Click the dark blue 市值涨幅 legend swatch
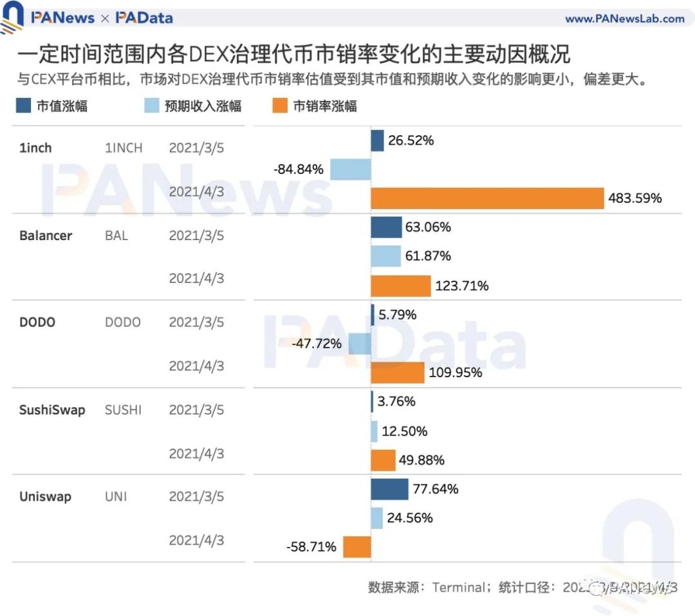 click(24, 106)
